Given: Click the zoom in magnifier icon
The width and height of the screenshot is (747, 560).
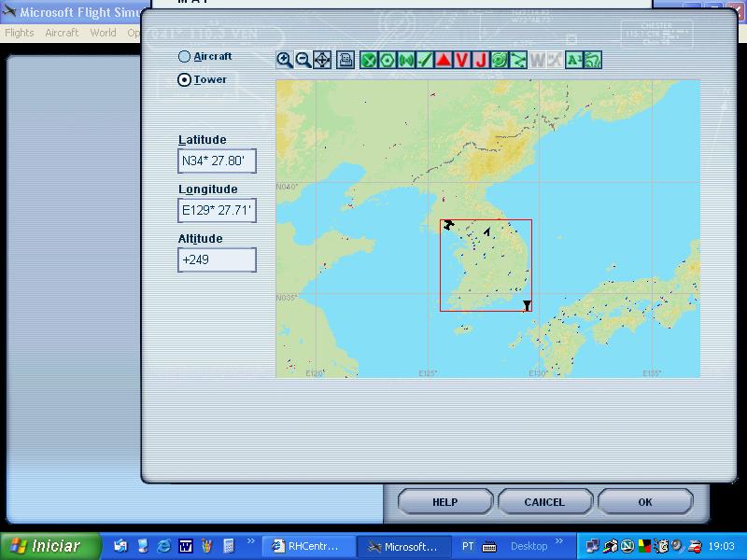Looking at the screenshot, I should (x=285, y=60).
